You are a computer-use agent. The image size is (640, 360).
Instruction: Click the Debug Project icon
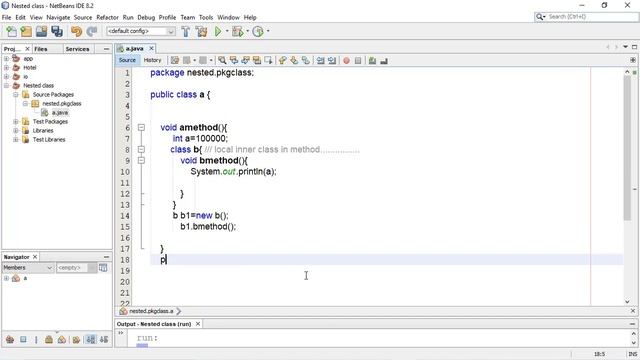[238, 31]
